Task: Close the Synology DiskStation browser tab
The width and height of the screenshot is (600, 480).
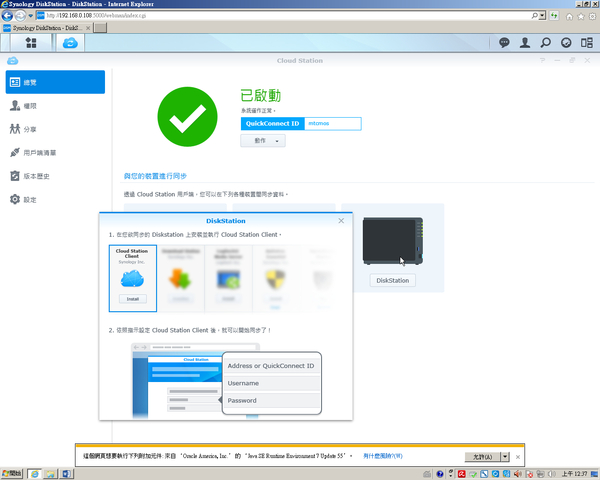Action: 88,28
